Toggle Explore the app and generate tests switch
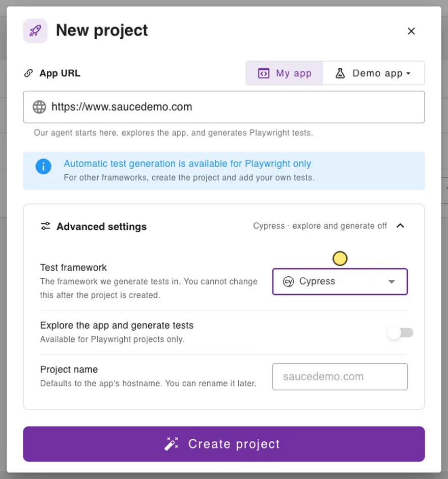Viewport: 448px width, 479px height. tap(400, 333)
